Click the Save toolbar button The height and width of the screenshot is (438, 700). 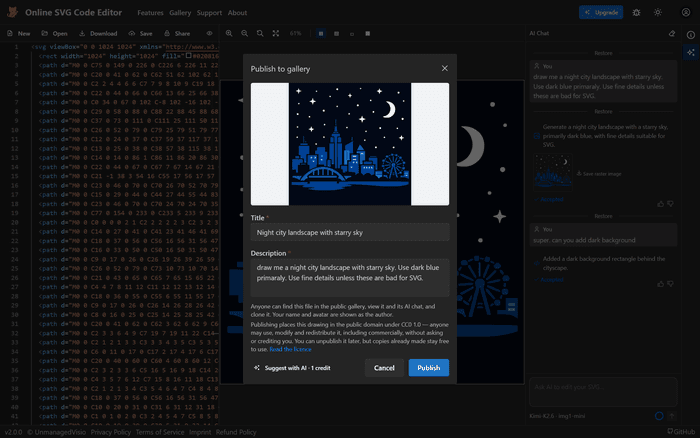140,33
